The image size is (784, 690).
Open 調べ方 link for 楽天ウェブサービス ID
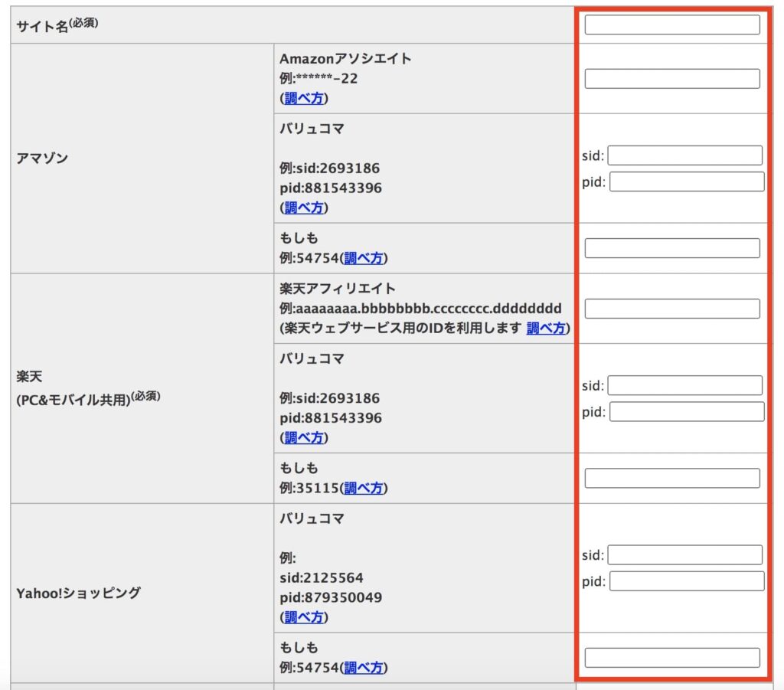546,328
